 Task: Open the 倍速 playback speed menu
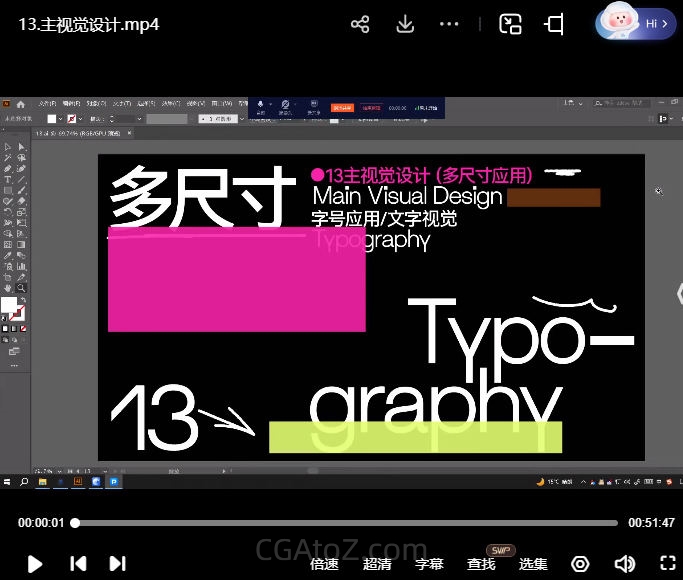324,563
